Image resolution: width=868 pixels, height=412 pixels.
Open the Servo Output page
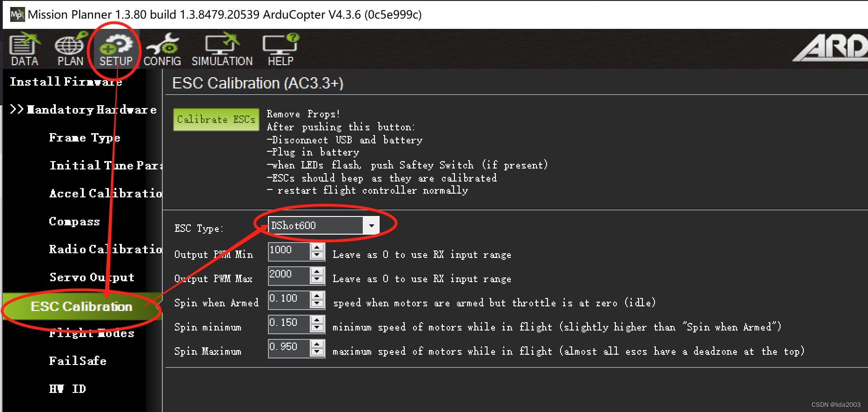point(92,277)
